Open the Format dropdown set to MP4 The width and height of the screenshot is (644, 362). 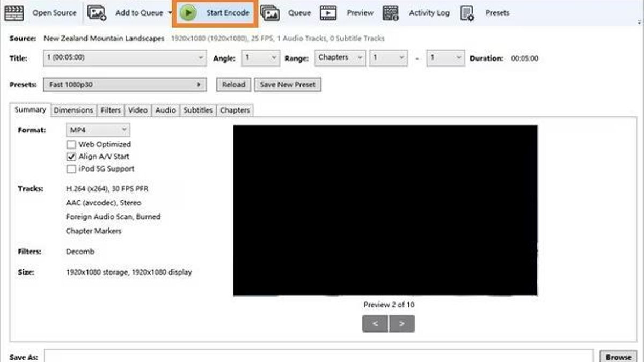[x=98, y=130]
